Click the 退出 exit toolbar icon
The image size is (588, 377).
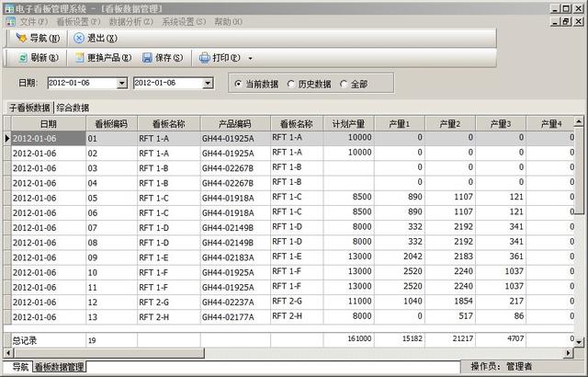(79, 38)
